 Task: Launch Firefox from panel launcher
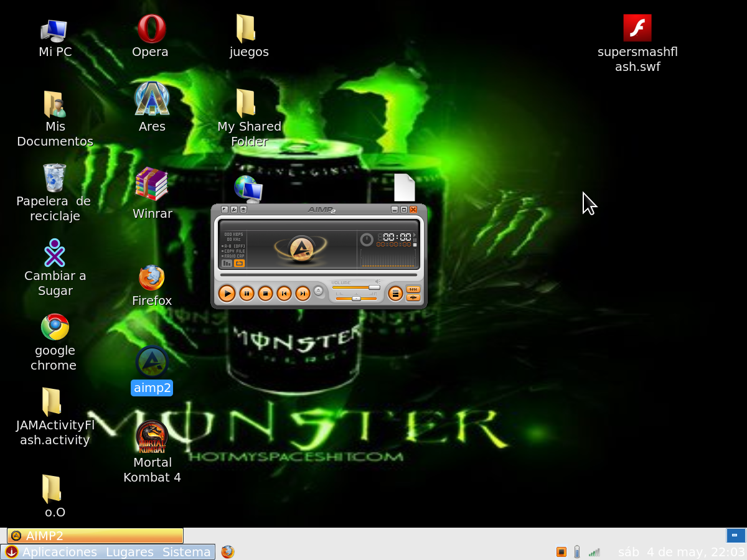pyautogui.click(x=228, y=552)
